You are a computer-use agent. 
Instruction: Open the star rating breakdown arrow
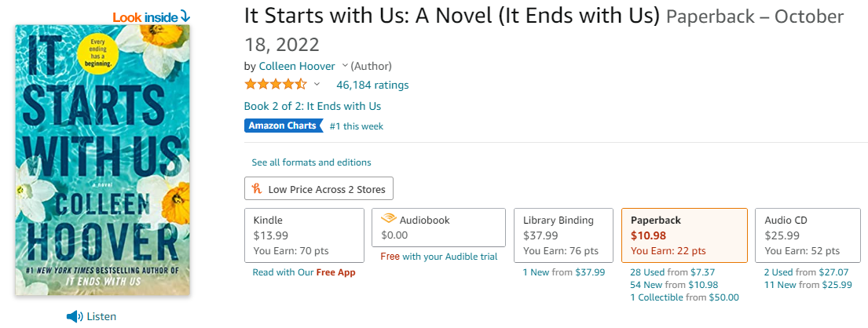(317, 85)
